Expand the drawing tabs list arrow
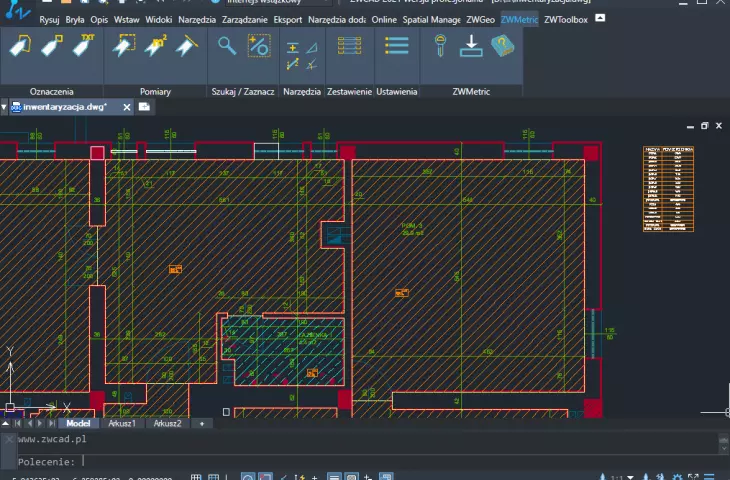Viewport: 730px width, 480px height. (x=4, y=107)
